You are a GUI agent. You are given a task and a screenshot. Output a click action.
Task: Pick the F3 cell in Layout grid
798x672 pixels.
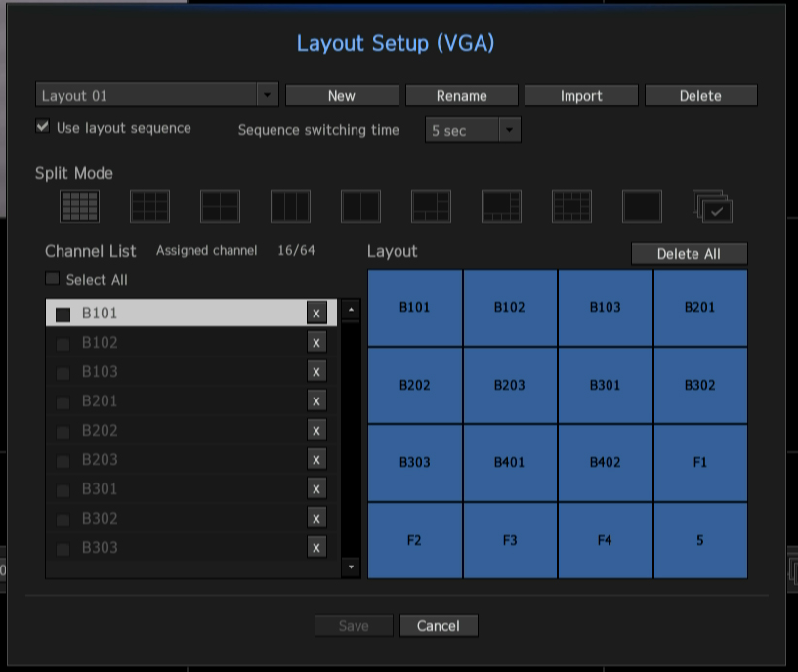pos(510,541)
